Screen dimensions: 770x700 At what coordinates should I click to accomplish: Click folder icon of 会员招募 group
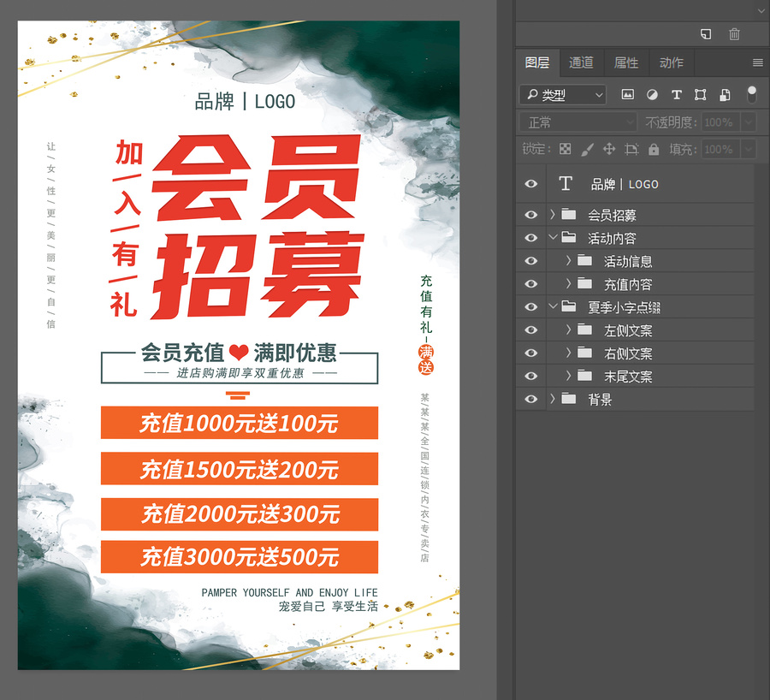click(x=569, y=214)
